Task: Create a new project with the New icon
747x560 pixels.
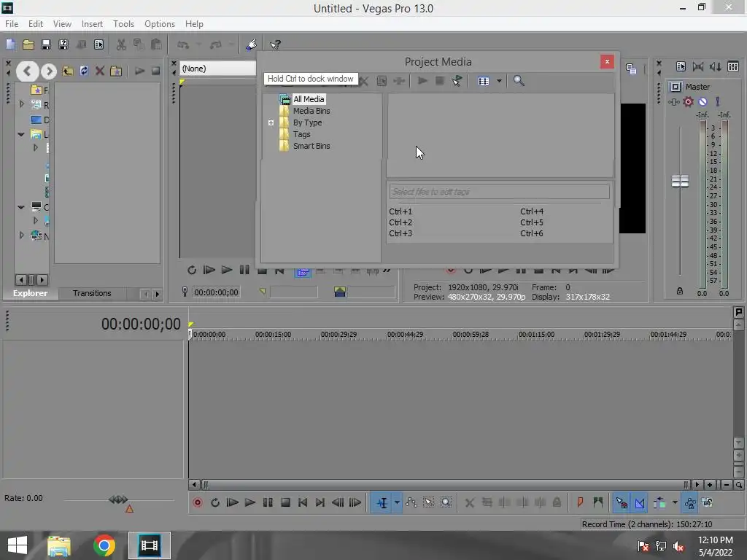Action: (10, 44)
